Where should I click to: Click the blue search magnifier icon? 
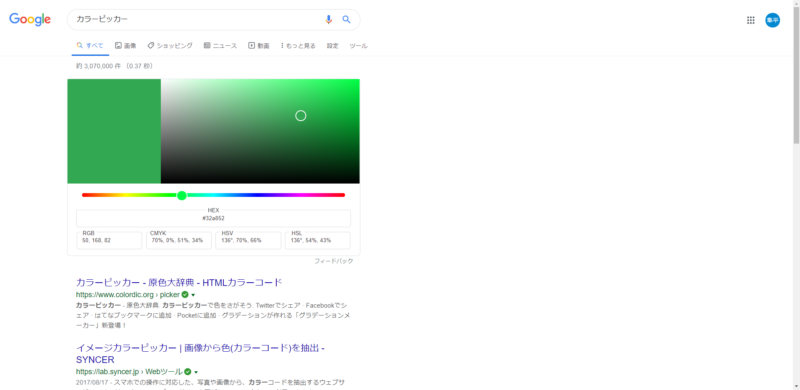(346, 19)
